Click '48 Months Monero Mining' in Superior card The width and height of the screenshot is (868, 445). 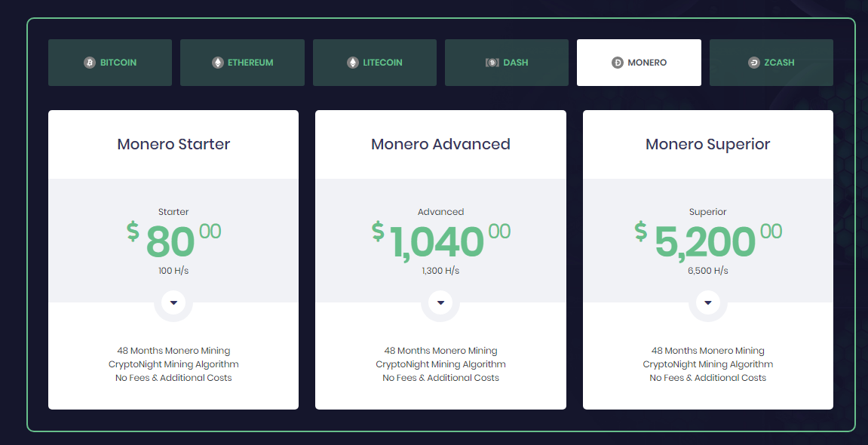click(708, 351)
